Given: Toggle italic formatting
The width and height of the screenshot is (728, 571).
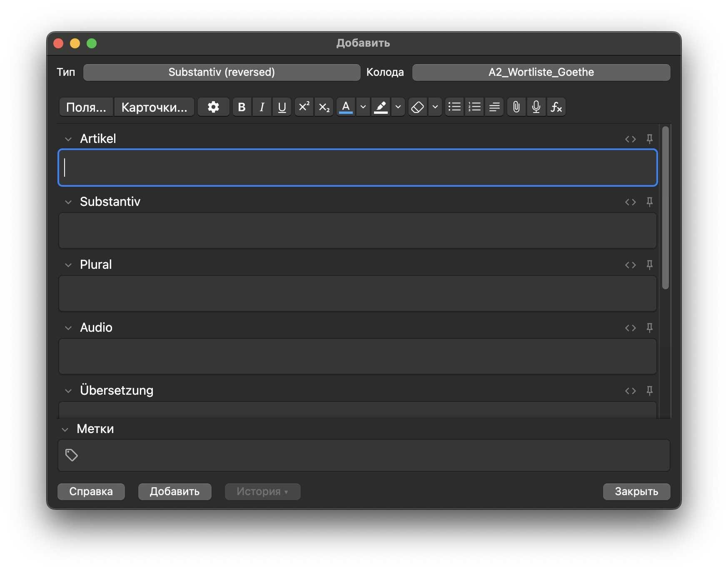Looking at the screenshot, I should pos(262,107).
